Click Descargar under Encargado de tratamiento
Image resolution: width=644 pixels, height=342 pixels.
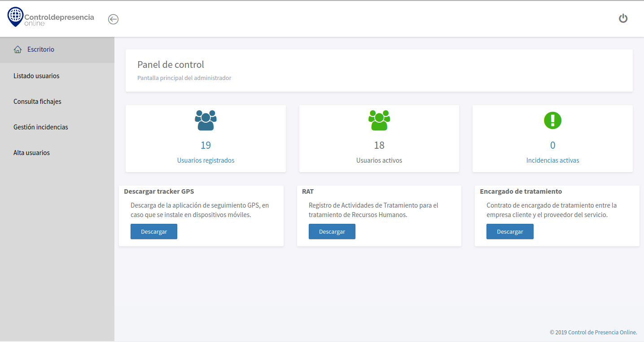(x=510, y=231)
